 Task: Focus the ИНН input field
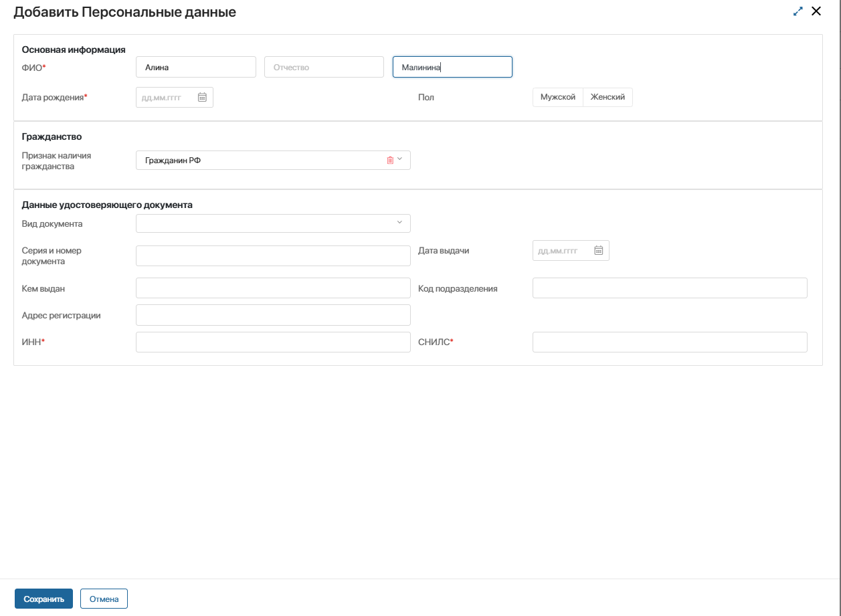click(273, 342)
